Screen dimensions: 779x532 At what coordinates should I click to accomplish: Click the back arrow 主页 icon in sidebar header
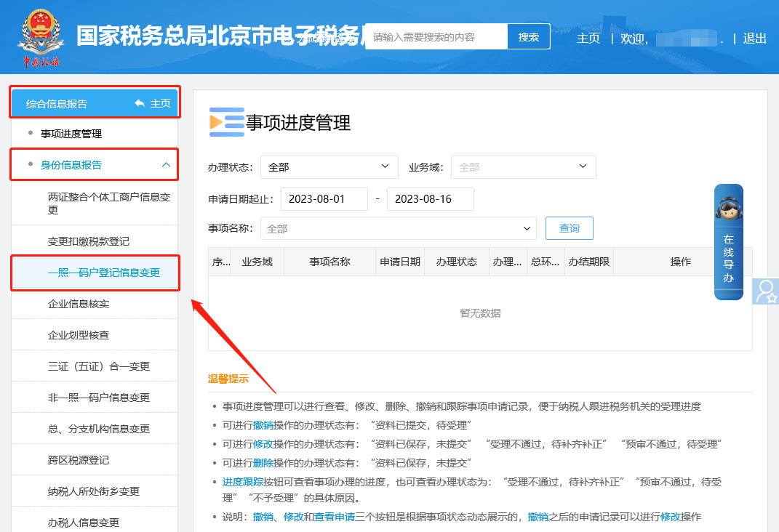click(140, 103)
